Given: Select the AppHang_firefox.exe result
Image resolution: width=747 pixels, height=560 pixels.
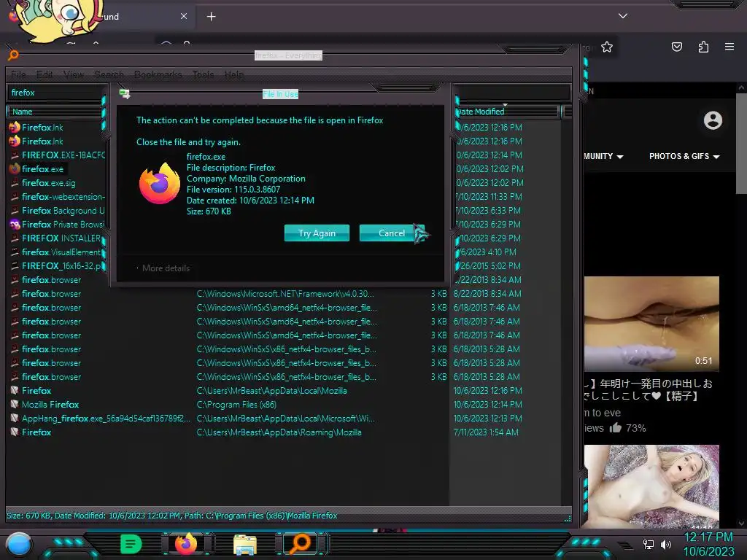Looking at the screenshot, I should (106, 418).
